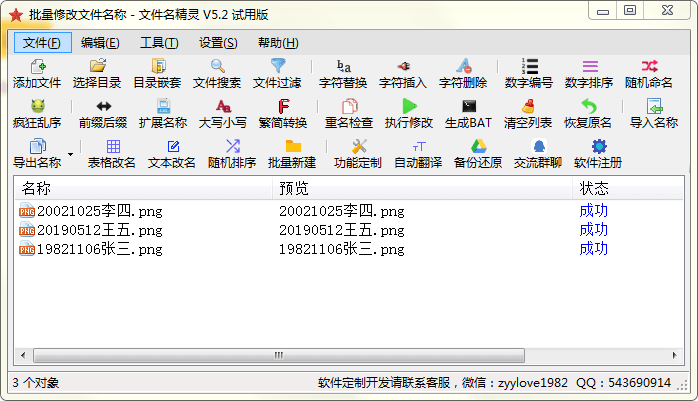The width and height of the screenshot is (698, 401).
Task: Click 恢复原名 to restore names
Action: coord(589,106)
